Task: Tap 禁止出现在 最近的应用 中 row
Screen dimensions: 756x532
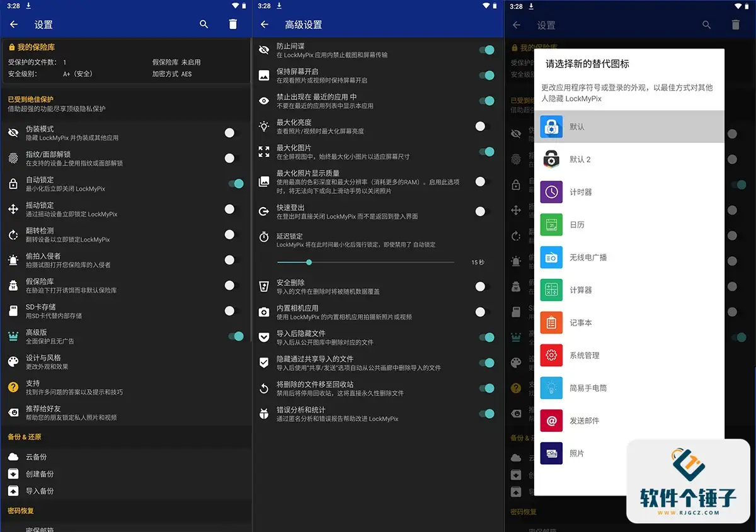Action: tap(378, 101)
